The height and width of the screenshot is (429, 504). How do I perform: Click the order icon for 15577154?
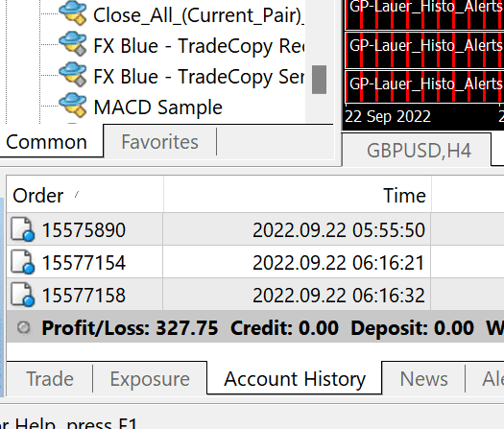[22, 262]
